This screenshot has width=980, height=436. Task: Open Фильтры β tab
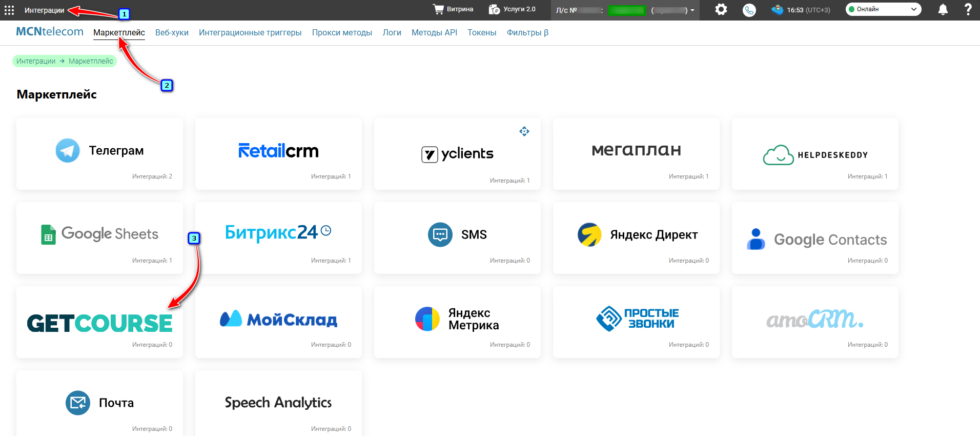[527, 32]
